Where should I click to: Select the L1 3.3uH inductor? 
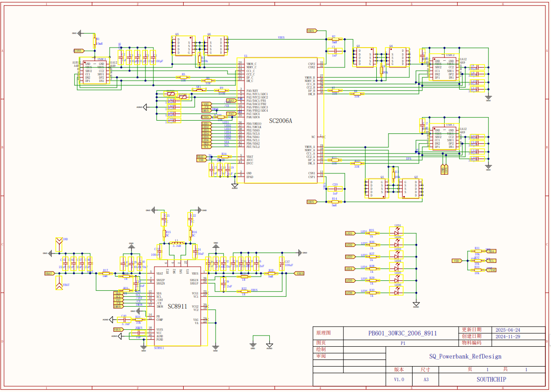tap(177, 244)
